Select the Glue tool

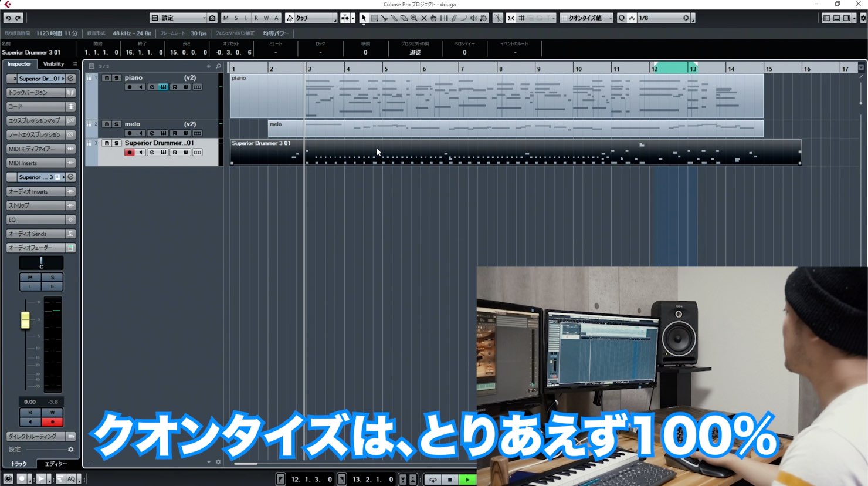point(394,18)
